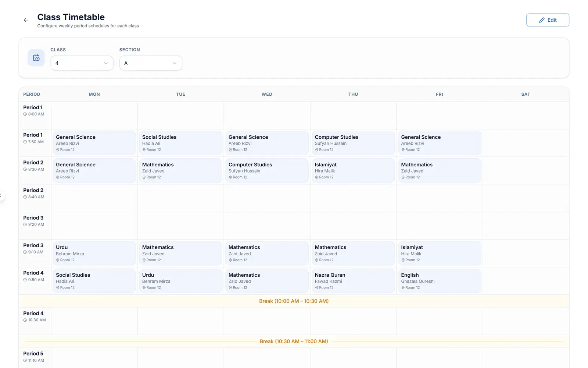Open Tuesday 8:30 AM Mathematics card
The width and height of the screenshot is (588, 368).
click(x=180, y=171)
